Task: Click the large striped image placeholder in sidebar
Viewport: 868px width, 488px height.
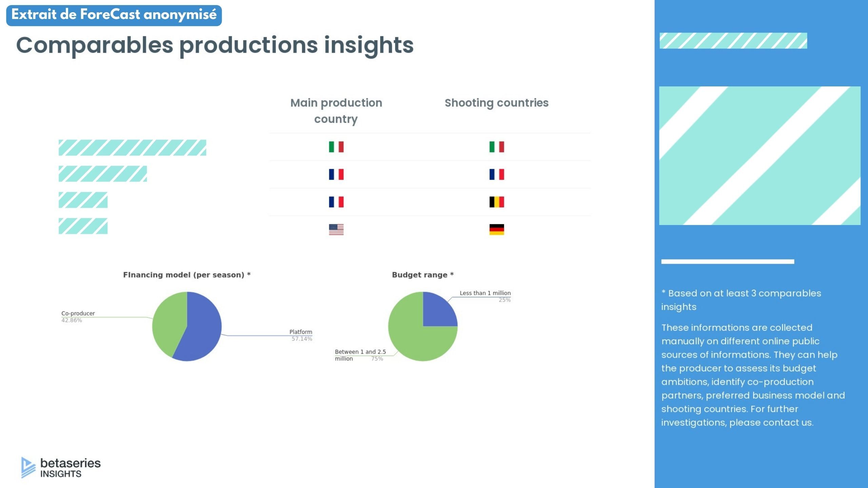Action: [x=759, y=156]
